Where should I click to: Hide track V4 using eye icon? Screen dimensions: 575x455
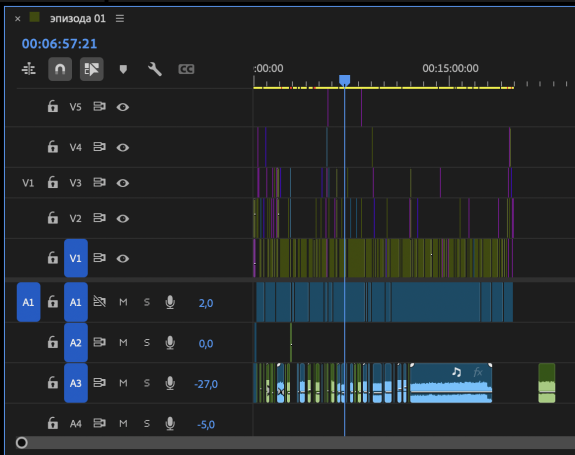pos(122,147)
